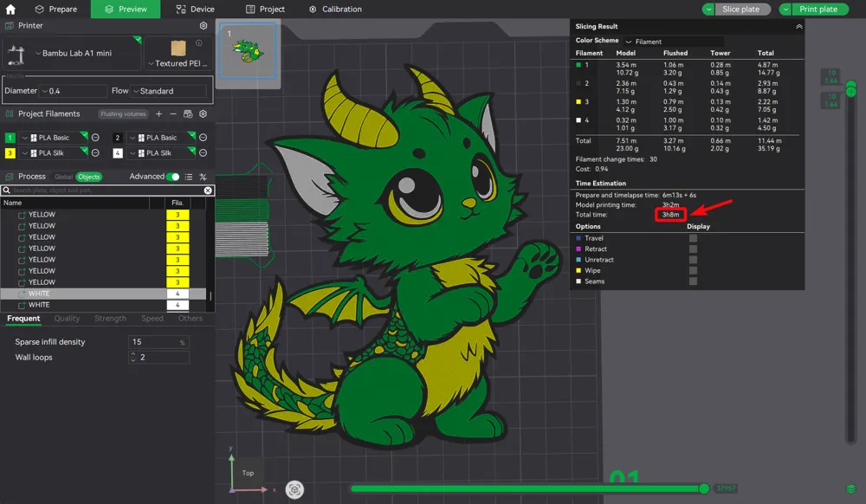The width and height of the screenshot is (866, 504).
Task: Switch process scope to Global
Action: (63, 177)
